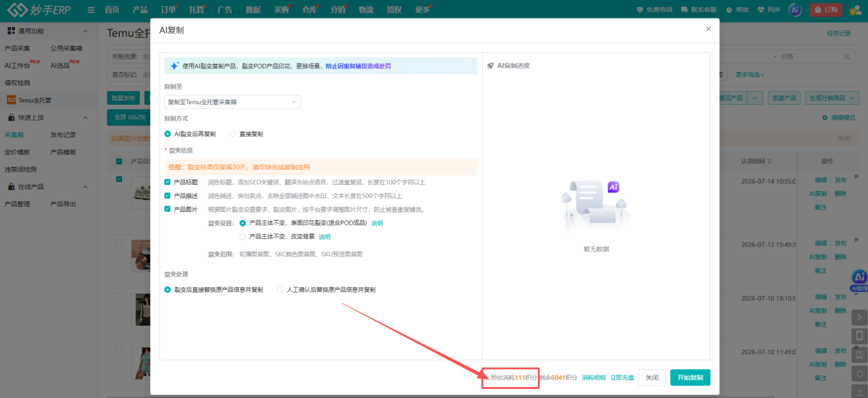Open the 数据 top menu
868x398 pixels.
click(x=253, y=10)
